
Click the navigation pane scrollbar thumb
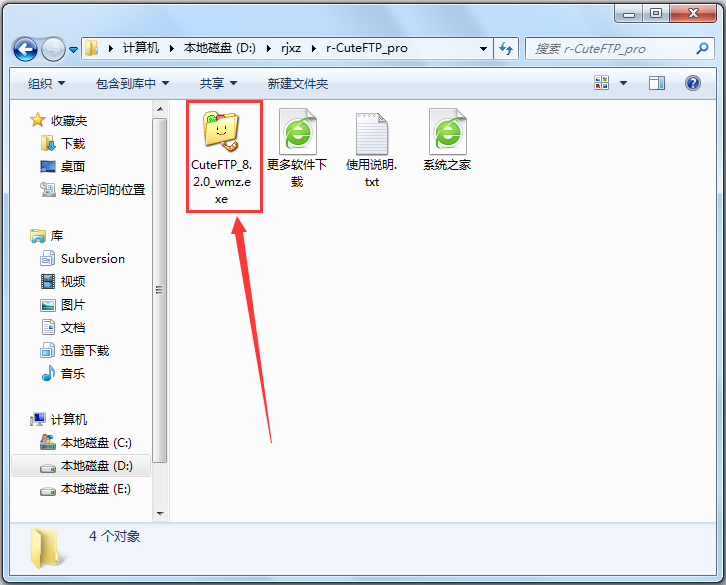(x=160, y=290)
